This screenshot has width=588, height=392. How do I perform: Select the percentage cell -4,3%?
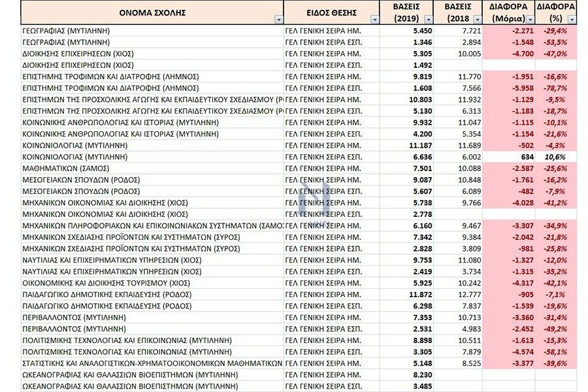click(556, 146)
